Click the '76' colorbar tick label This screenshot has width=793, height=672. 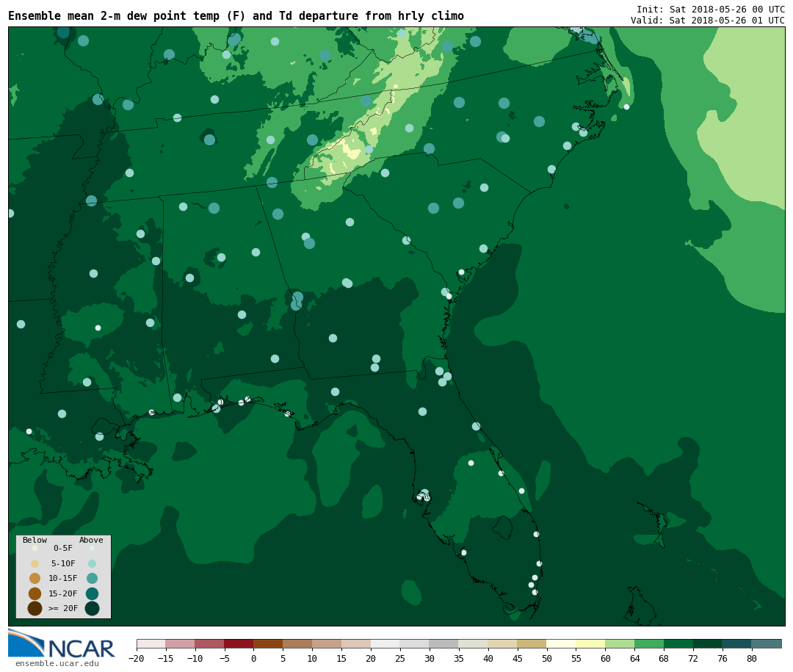pyautogui.click(x=723, y=658)
